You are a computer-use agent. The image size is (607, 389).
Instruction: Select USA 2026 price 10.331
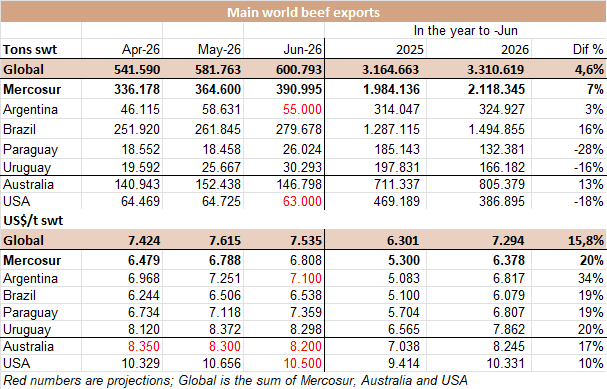(x=506, y=363)
